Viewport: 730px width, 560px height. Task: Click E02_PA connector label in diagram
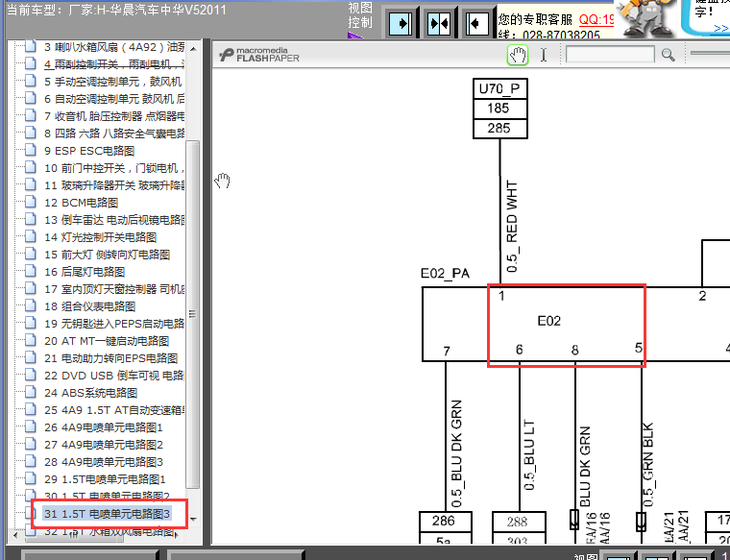(445, 273)
